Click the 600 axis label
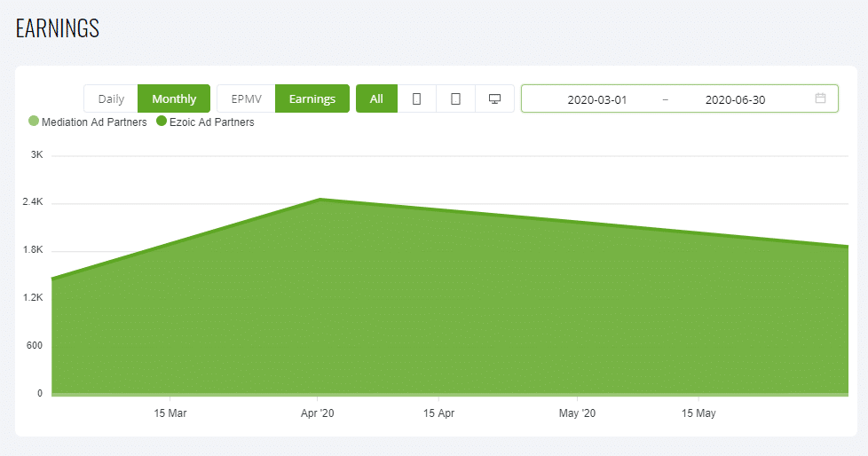Screen dimensions: 868x456 tap(35, 345)
